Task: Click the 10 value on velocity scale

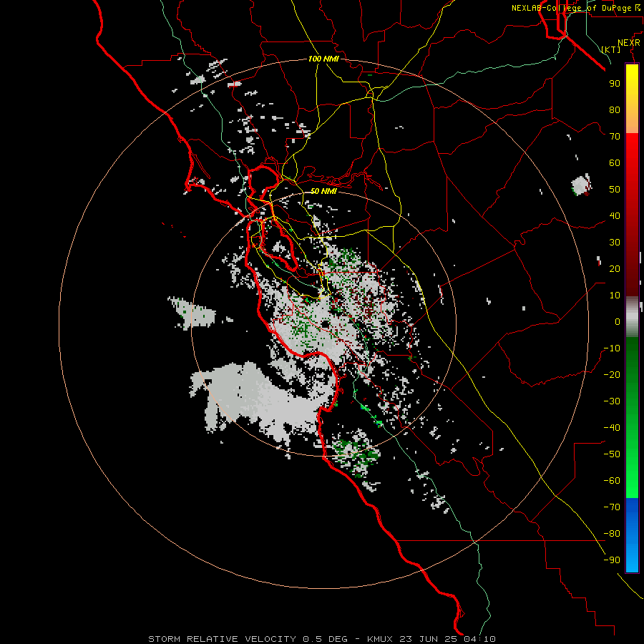Action: 615,296
